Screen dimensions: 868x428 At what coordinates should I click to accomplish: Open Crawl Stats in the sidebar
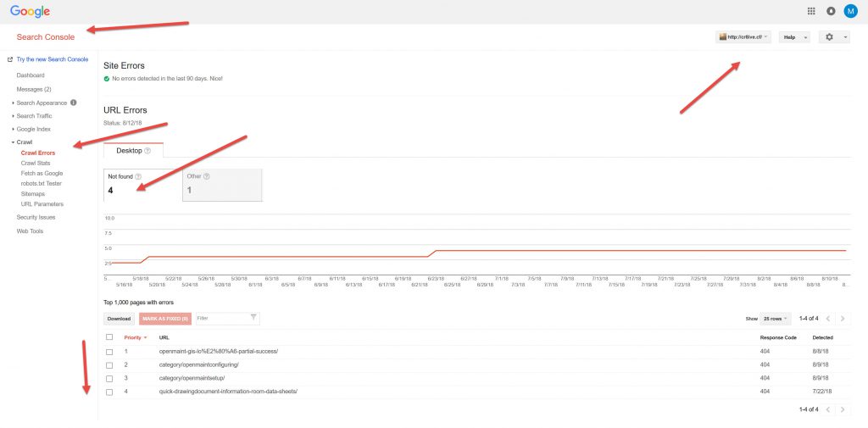coord(36,163)
